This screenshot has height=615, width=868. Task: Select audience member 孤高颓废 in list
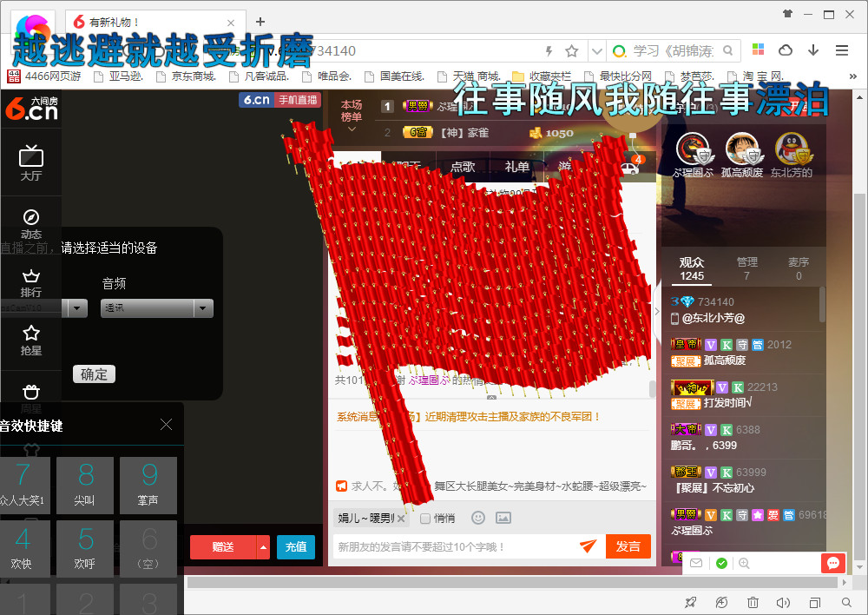click(x=742, y=353)
